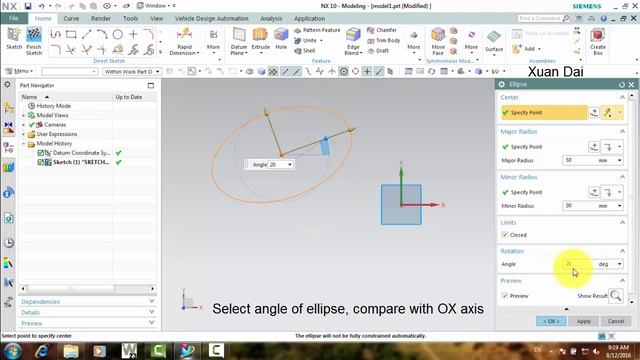640x360 pixels.
Task: Click the Trim Body command
Action: (384, 40)
